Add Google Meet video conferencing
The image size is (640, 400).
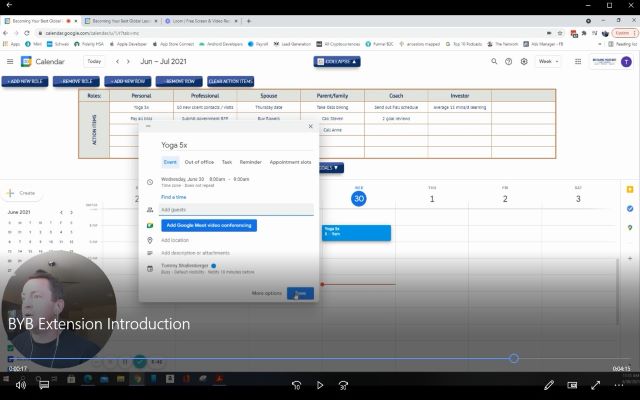point(209,225)
